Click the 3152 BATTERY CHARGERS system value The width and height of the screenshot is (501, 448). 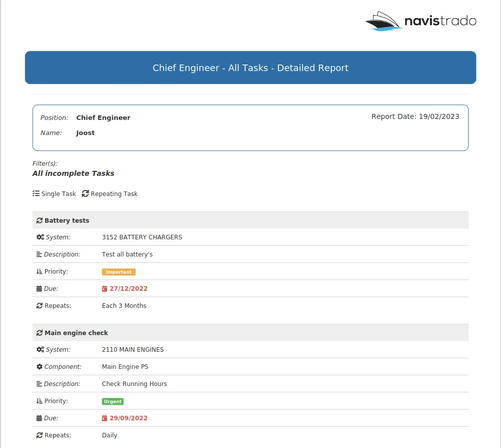coord(142,237)
